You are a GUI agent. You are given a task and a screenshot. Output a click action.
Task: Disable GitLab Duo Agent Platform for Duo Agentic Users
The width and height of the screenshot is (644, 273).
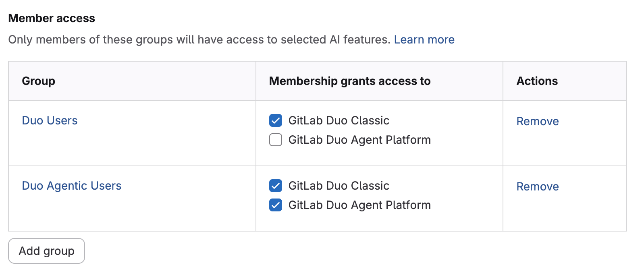pyautogui.click(x=275, y=205)
